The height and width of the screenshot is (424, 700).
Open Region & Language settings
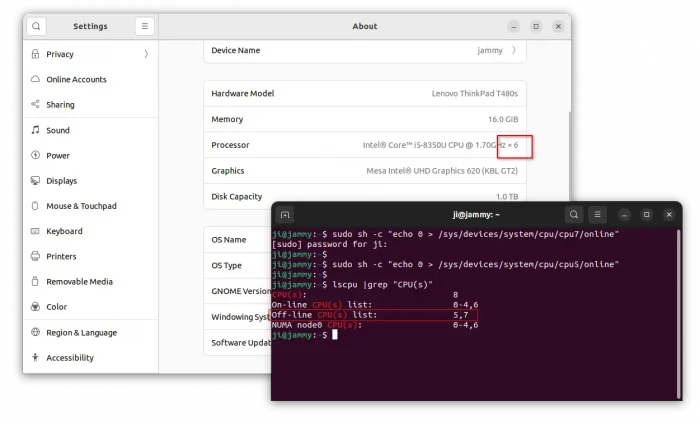81,333
